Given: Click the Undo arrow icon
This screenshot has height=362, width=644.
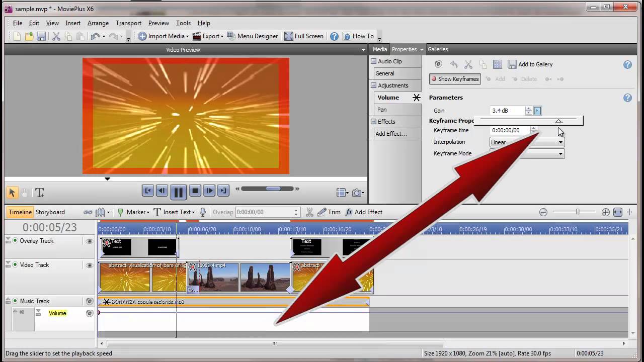Looking at the screenshot, I should coord(95,36).
